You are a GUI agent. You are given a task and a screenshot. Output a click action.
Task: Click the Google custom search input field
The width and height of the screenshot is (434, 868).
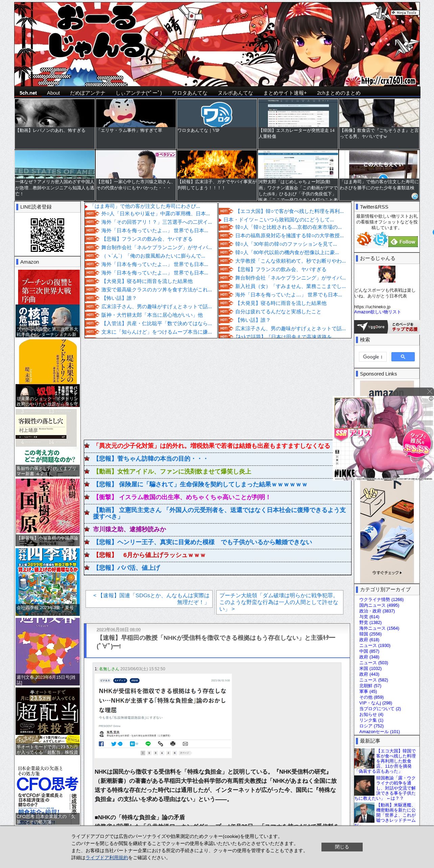372,357
